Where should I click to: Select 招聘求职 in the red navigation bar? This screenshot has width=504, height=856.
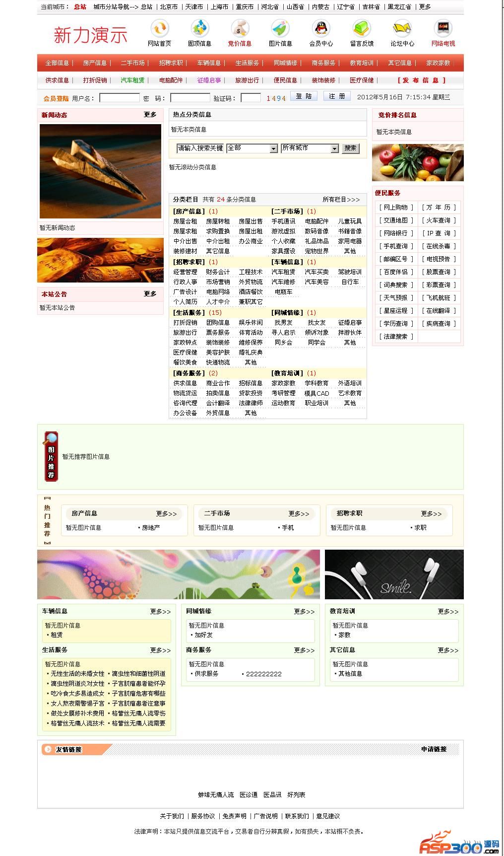pyautogui.click(x=171, y=63)
